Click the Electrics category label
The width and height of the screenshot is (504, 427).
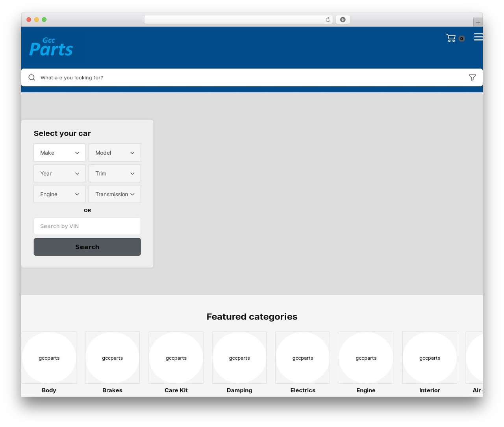[x=303, y=390]
